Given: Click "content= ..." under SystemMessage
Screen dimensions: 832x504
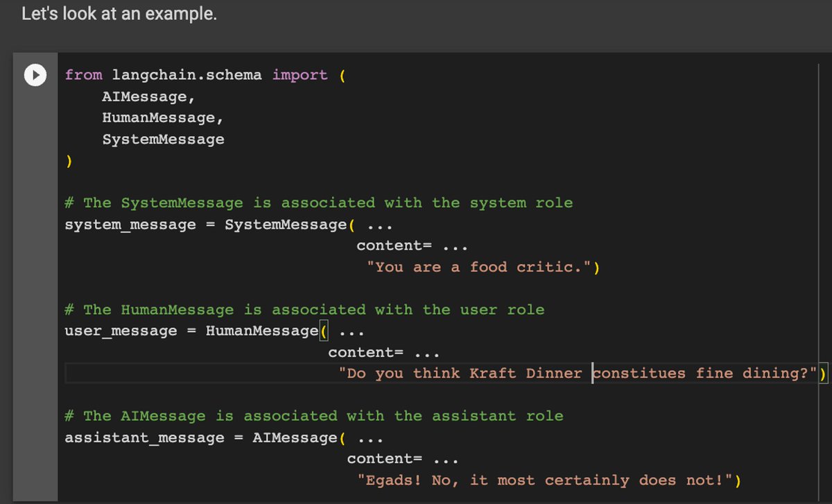Looking at the screenshot, I should click(413, 246).
